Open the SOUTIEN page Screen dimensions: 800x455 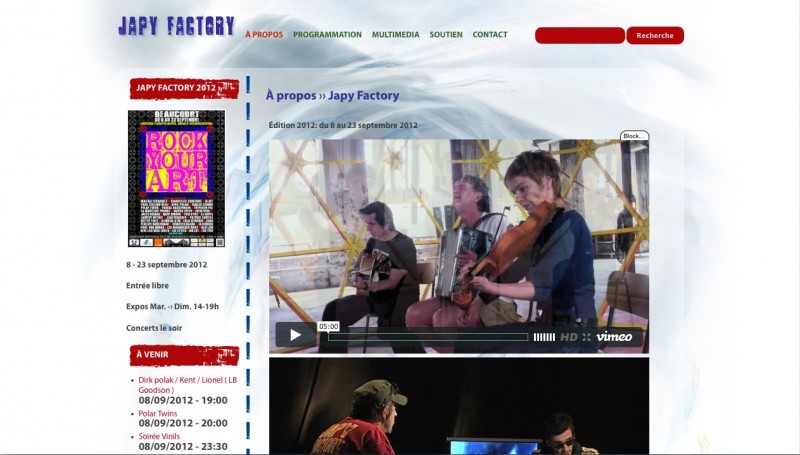(446, 35)
